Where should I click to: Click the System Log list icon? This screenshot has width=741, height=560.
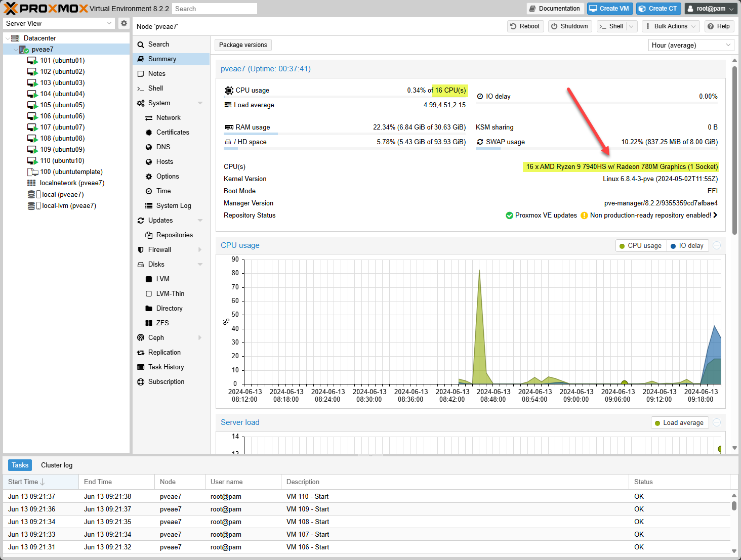coord(149,206)
